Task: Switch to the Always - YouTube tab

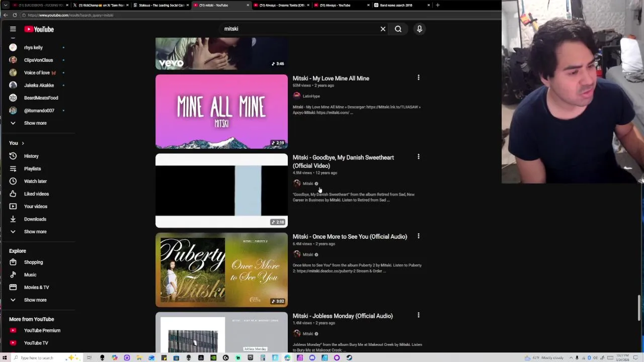Action: [x=341, y=5]
